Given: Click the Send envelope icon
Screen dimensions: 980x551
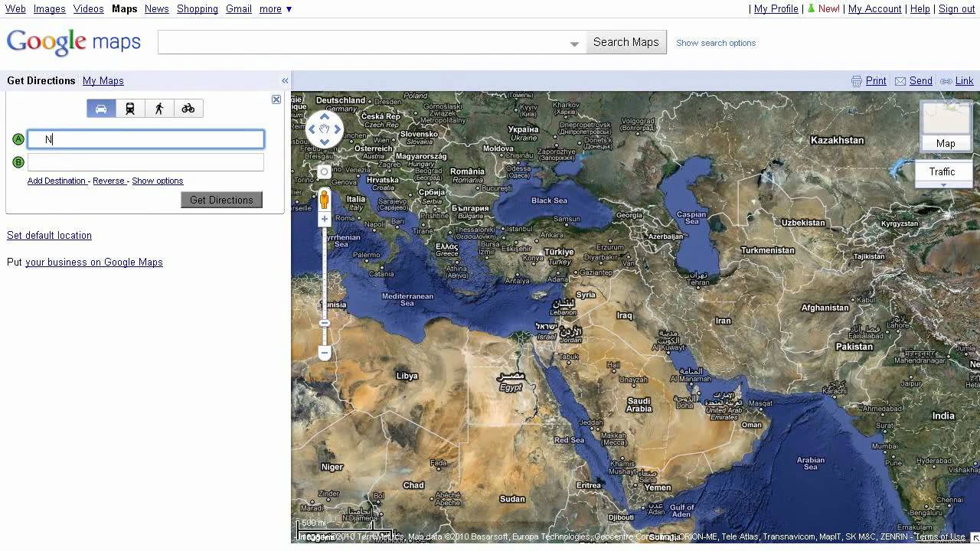Looking at the screenshot, I should 900,81.
